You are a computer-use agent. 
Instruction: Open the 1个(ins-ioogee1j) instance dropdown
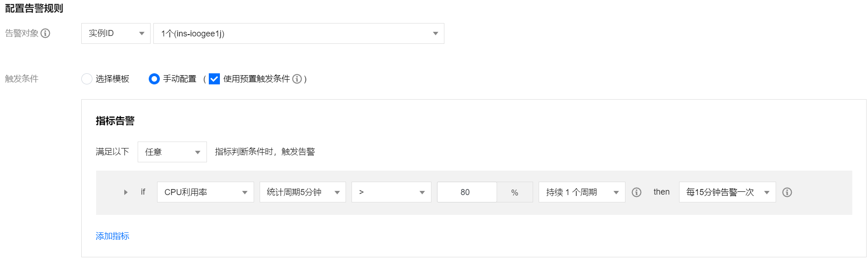coord(299,34)
